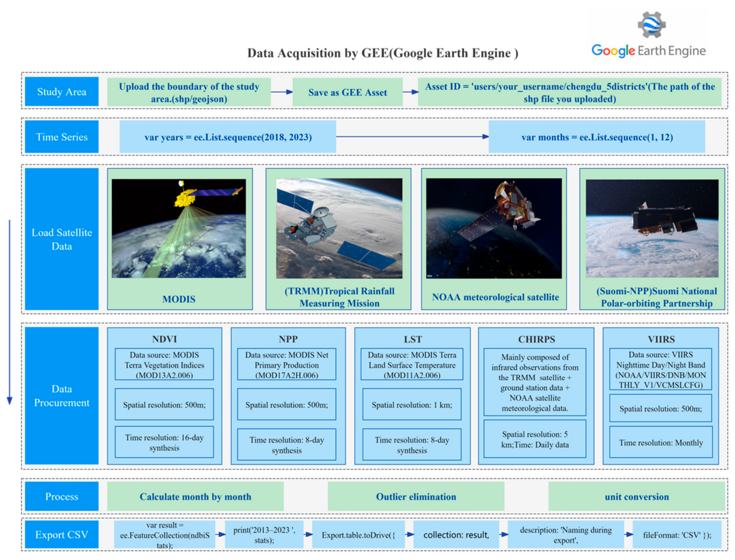
Task: Click the 'Process' label block
Action: click(62, 496)
